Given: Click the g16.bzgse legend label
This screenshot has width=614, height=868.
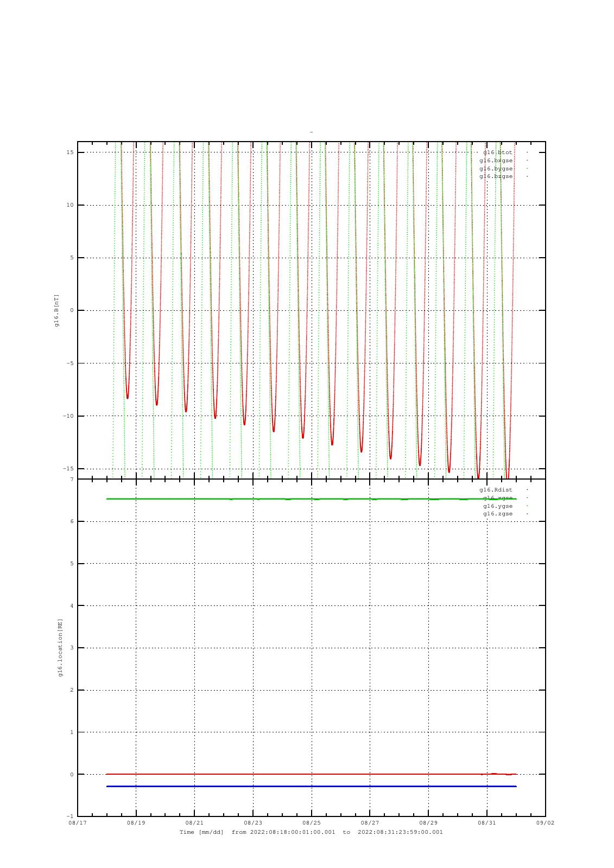Looking at the screenshot, I should coord(496,176).
